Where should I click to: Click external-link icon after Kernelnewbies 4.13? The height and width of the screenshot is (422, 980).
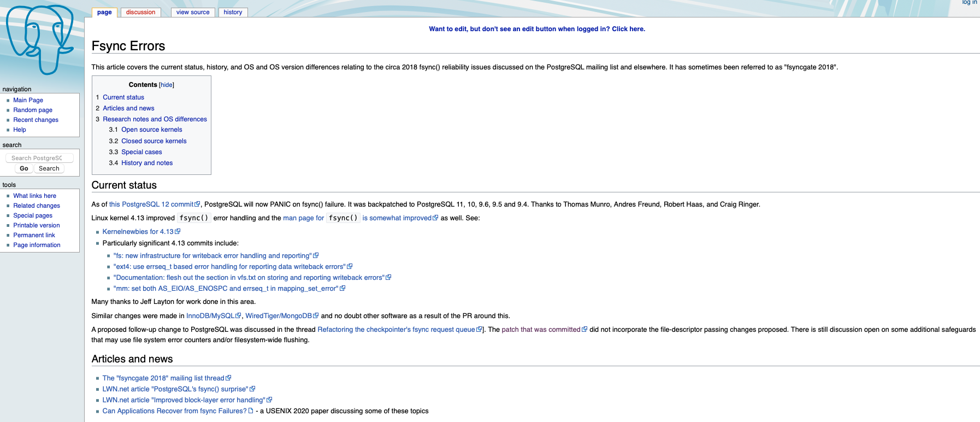coord(178,232)
